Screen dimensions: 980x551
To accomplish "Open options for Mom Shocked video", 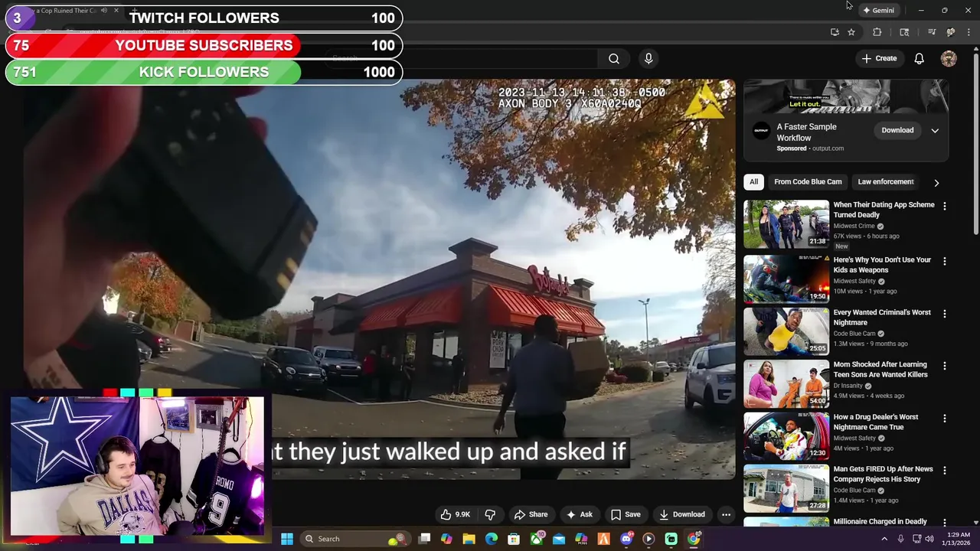I will [944, 366].
